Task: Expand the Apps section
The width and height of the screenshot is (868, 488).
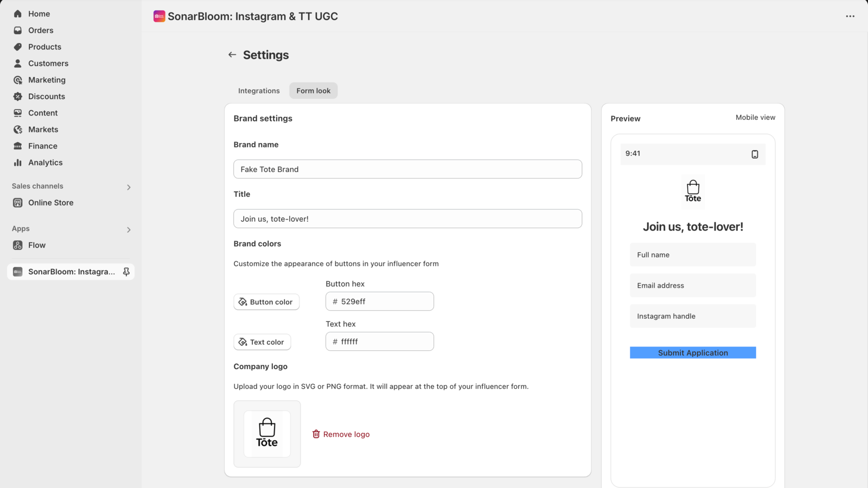Action: coord(129,229)
